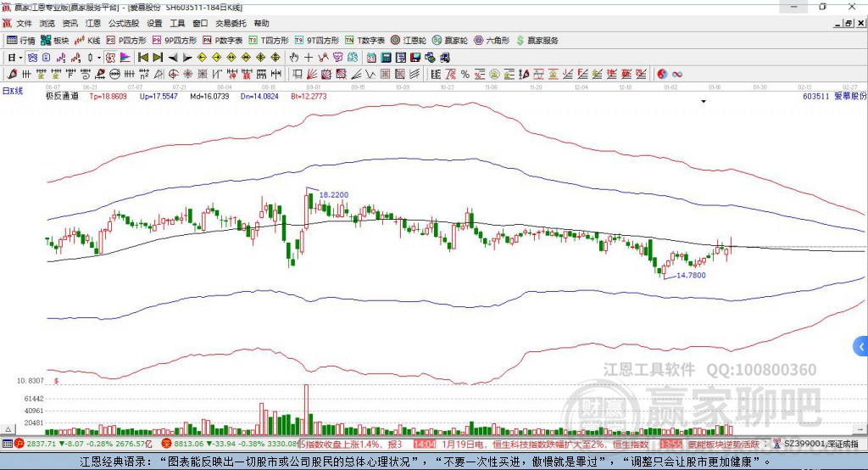The image size is (868, 470).
Task: Click the black left arrow icon
Action: [173, 58]
